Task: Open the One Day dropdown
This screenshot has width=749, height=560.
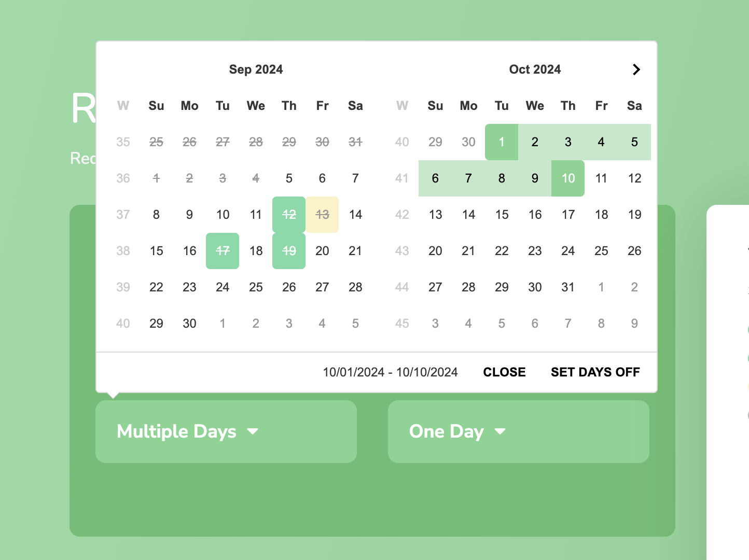Action: (x=519, y=431)
